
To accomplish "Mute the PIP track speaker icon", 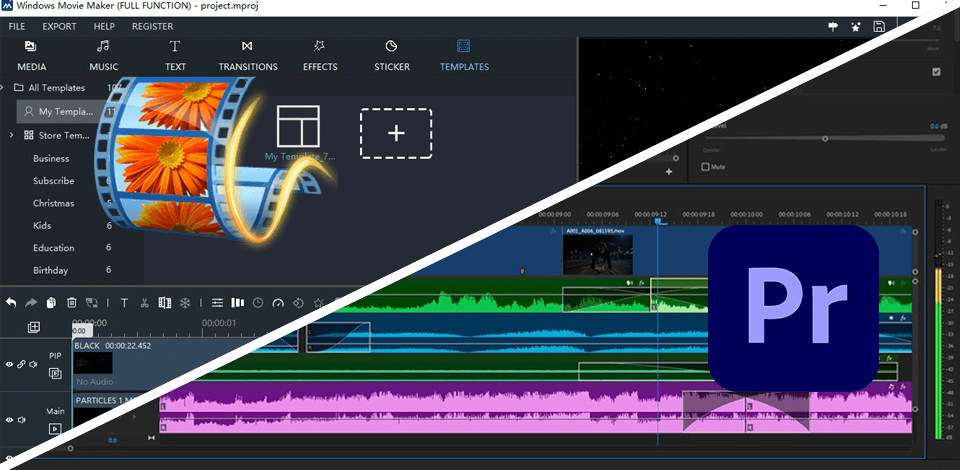I will [x=33, y=364].
